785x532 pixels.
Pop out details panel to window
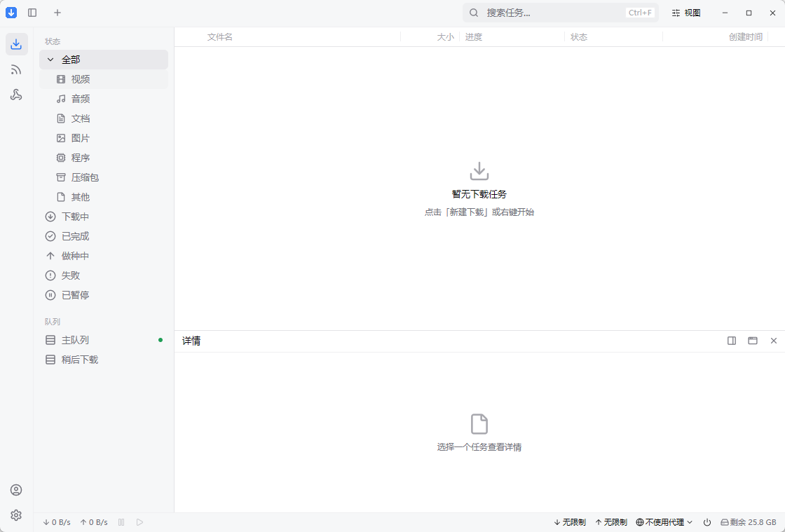[753, 341]
